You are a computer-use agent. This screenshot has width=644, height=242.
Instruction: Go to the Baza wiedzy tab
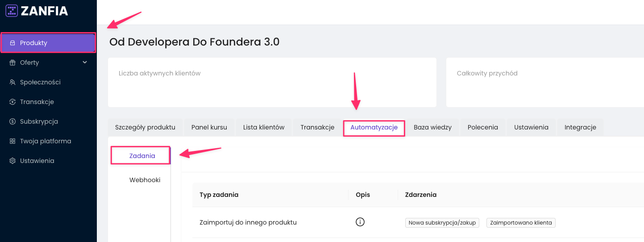(x=432, y=127)
